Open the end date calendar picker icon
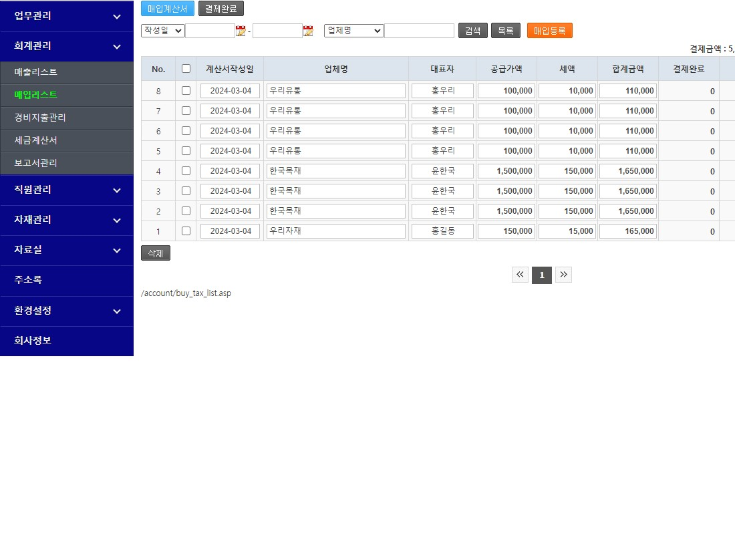This screenshot has width=735, height=560. point(308,31)
